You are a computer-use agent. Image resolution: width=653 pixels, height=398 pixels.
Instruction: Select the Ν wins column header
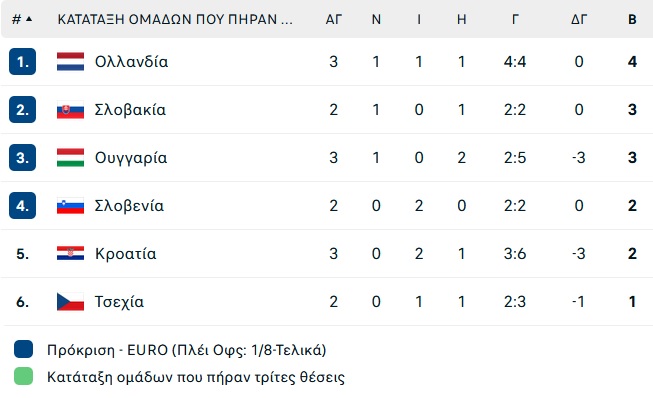click(x=376, y=20)
